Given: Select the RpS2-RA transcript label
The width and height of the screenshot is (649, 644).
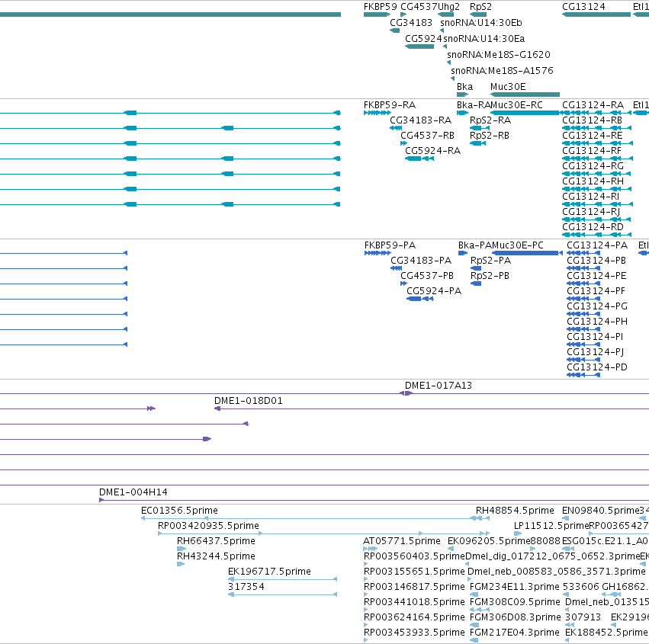Looking at the screenshot, I should (490, 120).
